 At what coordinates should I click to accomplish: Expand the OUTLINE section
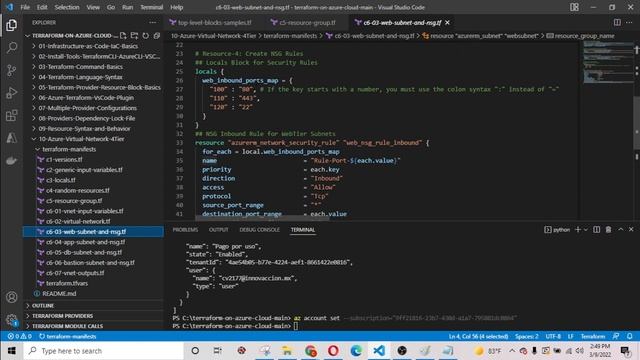tap(43, 306)
